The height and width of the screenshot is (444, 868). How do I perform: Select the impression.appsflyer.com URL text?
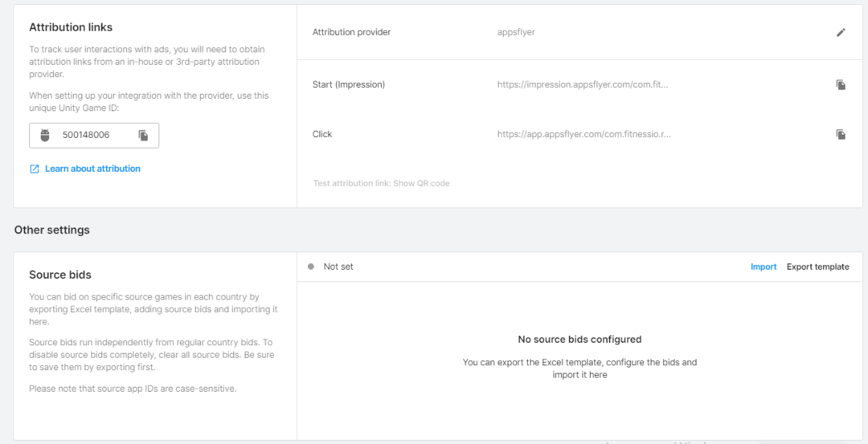(x=583, y=84)
